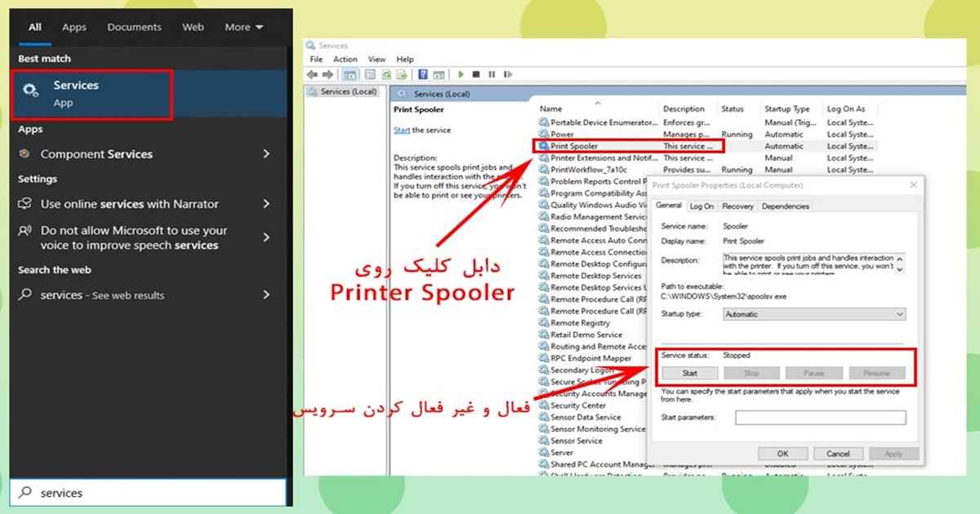Click the Security Center service gear icon
This screenshot has width=980, height=514.
point(544,405)
